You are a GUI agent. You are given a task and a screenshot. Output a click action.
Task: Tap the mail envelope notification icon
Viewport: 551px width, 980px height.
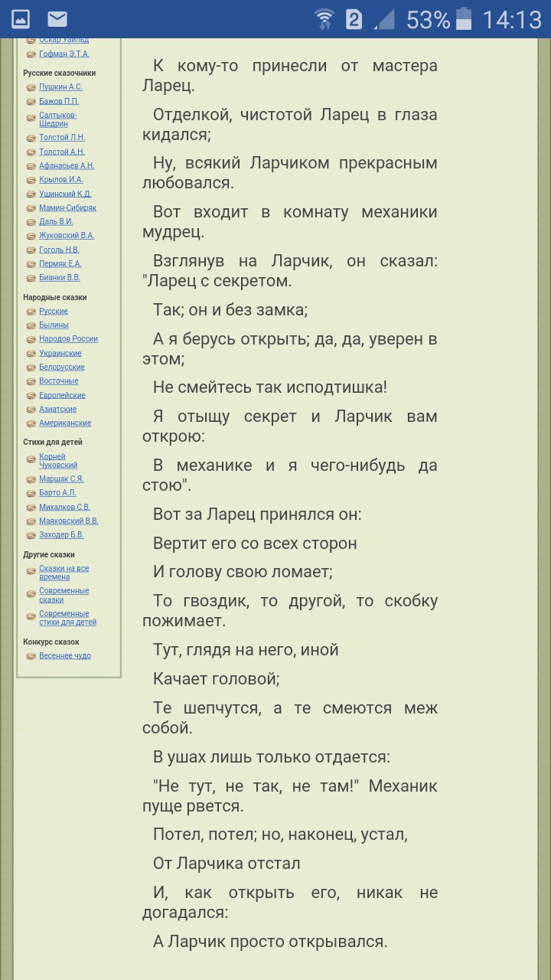click(57, 18)
